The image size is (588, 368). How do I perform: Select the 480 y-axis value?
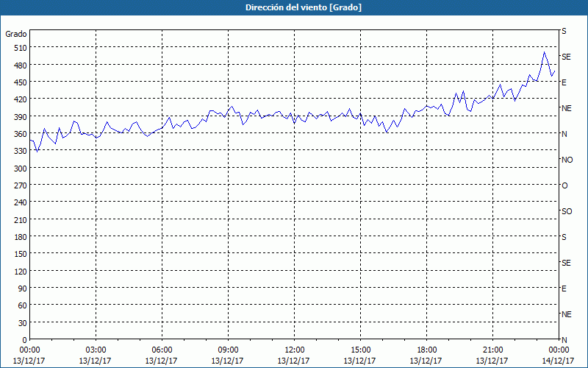[21, 66]
